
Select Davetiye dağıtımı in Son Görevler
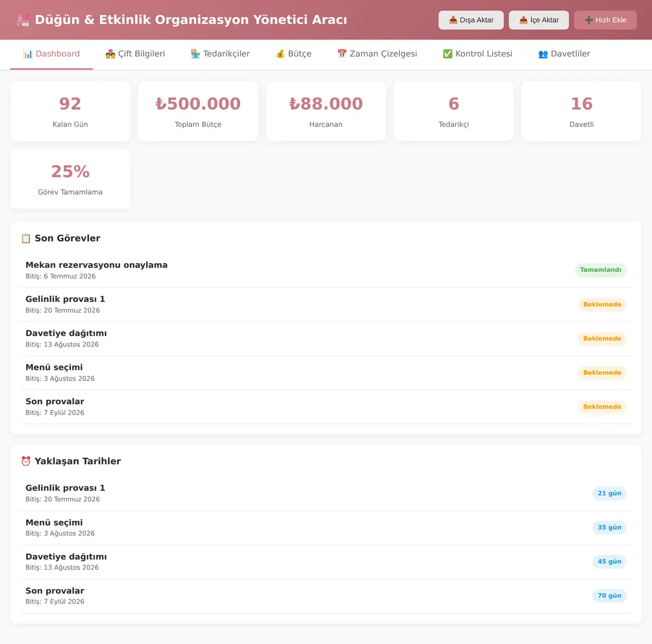point(326,339)
